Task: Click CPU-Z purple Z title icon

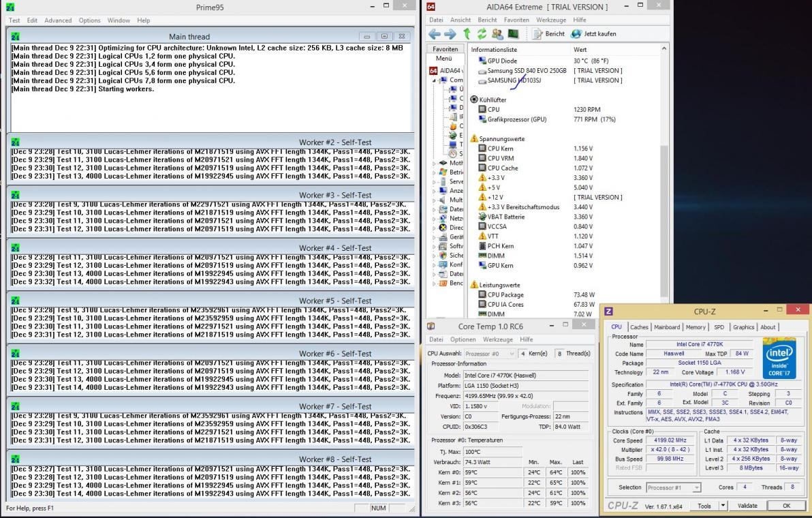Action: tap(608, 311)
